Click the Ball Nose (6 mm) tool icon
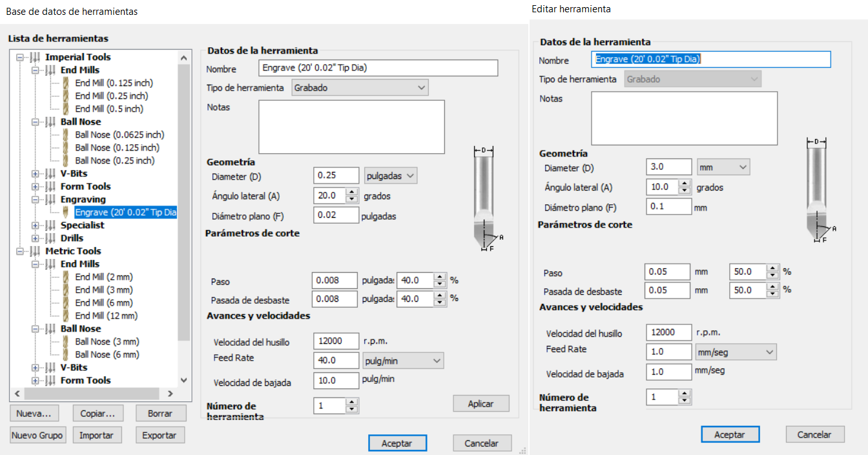The width and height of the screenshot is (868, 455). 66,354
